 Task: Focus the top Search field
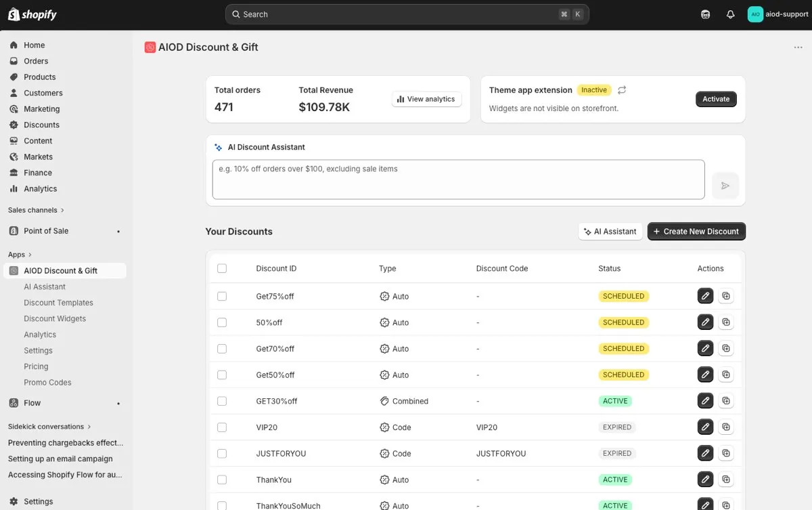coord(407,14)
